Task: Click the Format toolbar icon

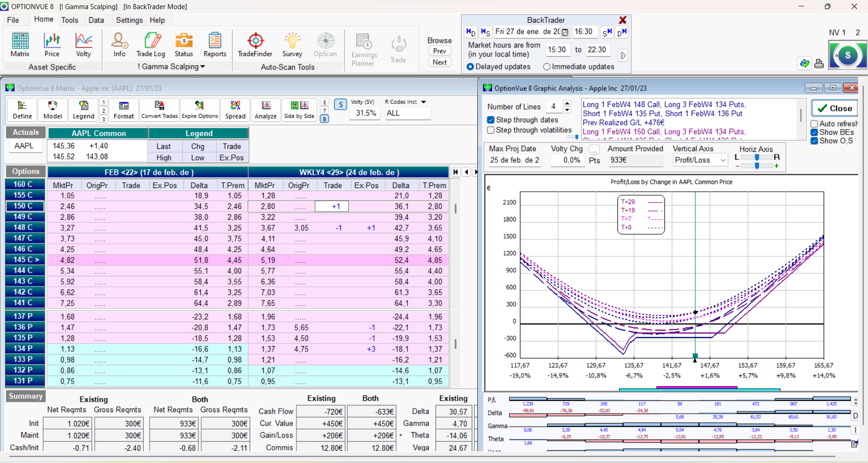Action: point(124,110)
